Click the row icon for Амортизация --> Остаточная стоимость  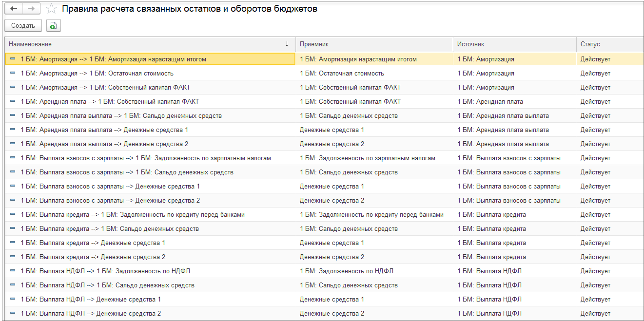coord(13,74)
